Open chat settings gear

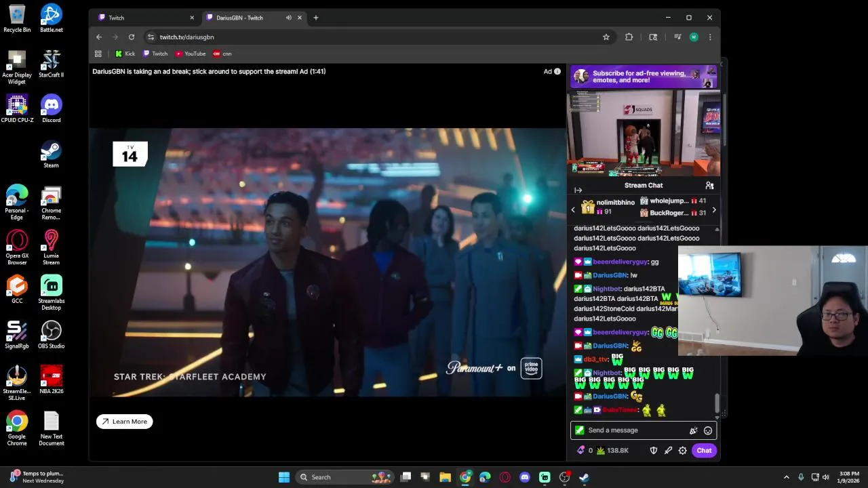683,451
